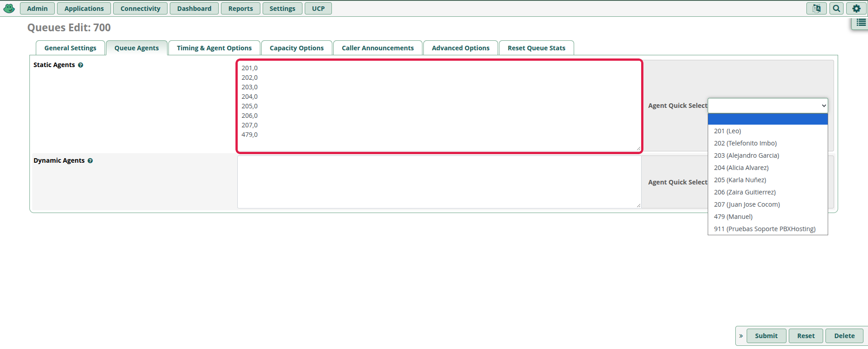This screenshot has width=868, height=349.
Task: Click inside the Static Agents text area
Action: (x=439, y=106)
